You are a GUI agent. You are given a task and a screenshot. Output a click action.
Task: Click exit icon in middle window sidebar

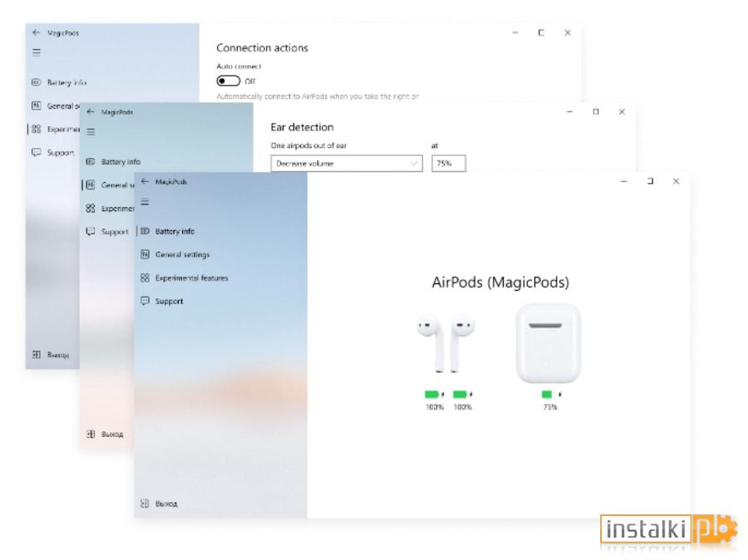click(91, 434)
